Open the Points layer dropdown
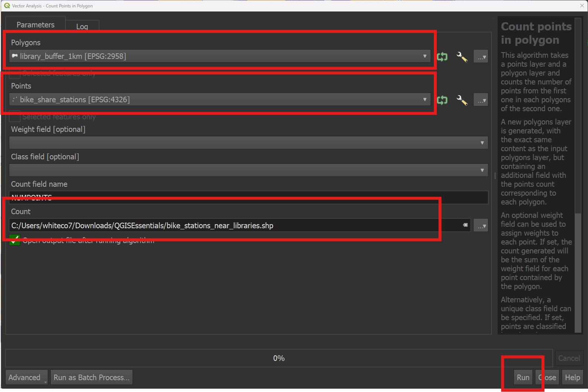This screenshot has height=392, width=588. (x=220, y=100)
